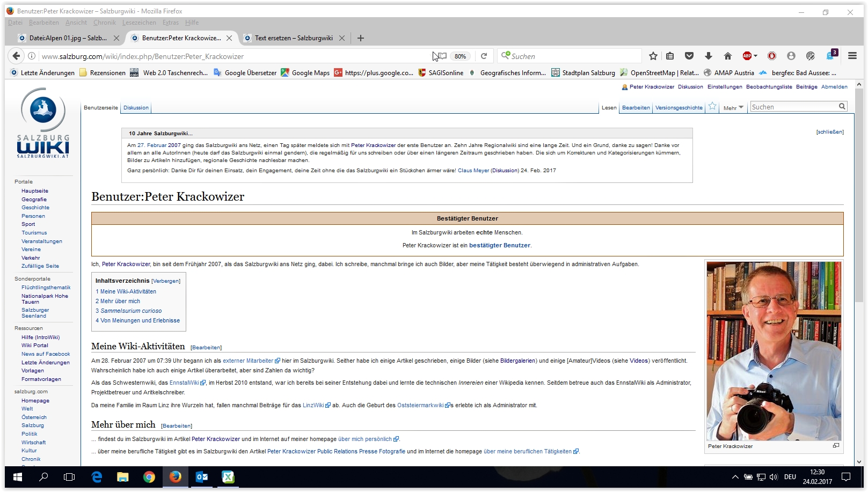Add page to watchlist via star icon
This screenshot has height=492, width=868.
point(712,106)
